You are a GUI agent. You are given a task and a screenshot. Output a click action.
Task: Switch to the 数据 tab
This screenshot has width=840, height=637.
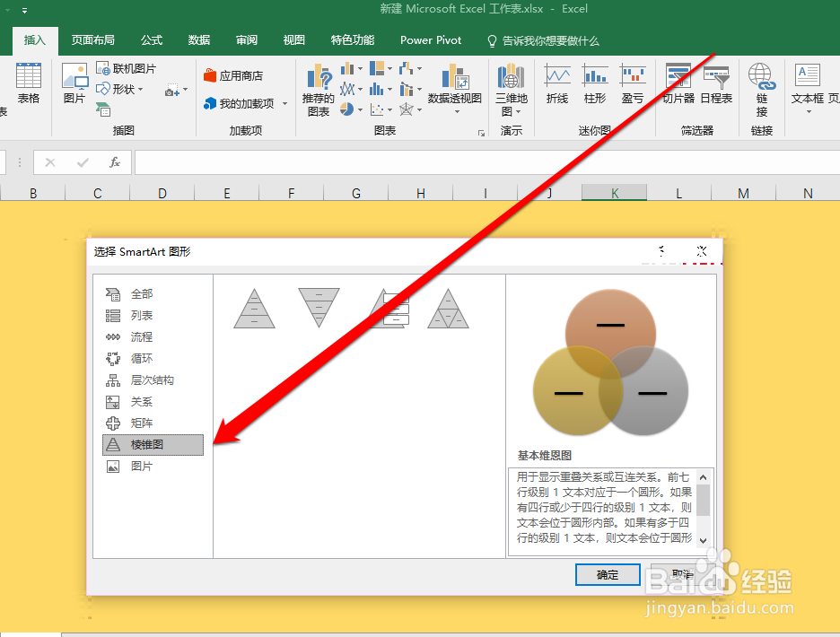[x=198, y=40]
